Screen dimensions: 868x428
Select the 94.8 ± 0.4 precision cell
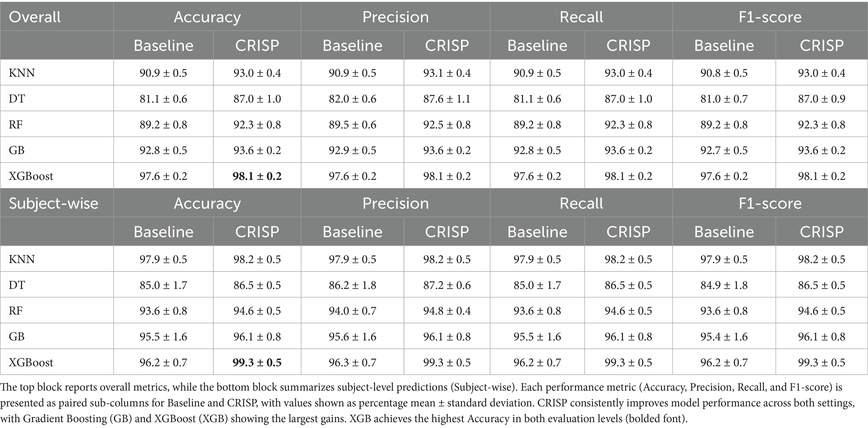tap(447, 311)
